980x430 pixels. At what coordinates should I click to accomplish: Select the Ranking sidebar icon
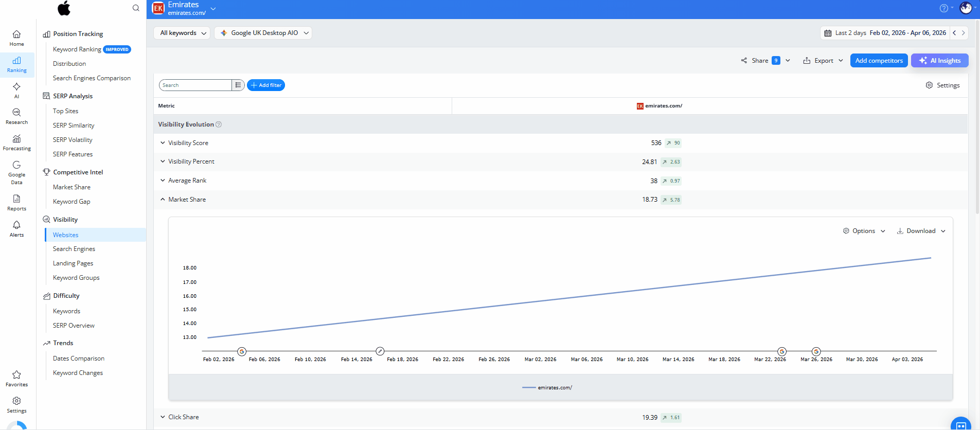tap(16, 65)
